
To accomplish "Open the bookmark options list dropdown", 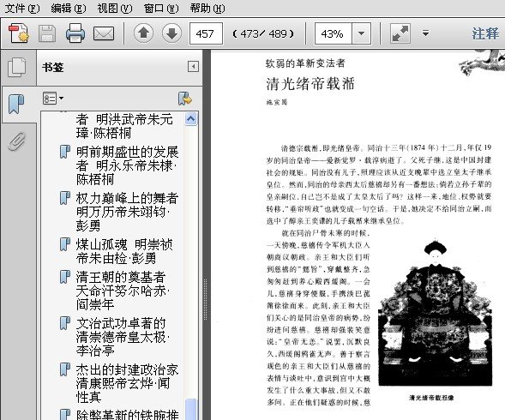I will click(53, 99).
